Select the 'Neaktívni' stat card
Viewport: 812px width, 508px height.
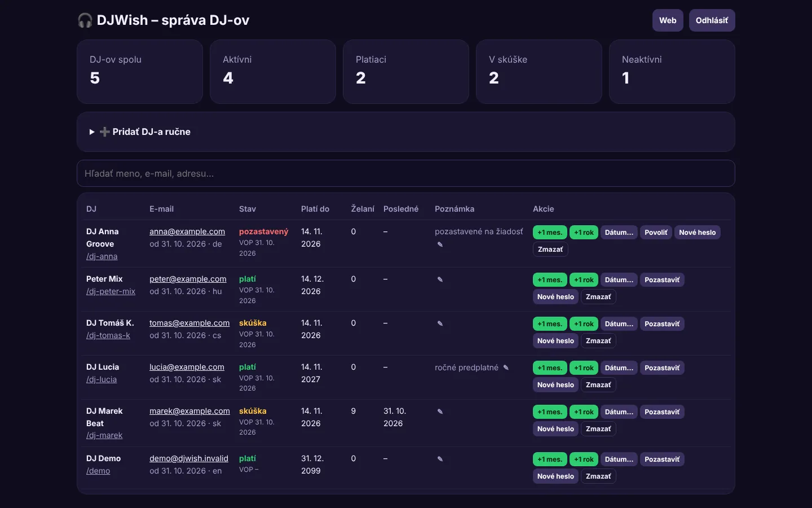point(672,72)
